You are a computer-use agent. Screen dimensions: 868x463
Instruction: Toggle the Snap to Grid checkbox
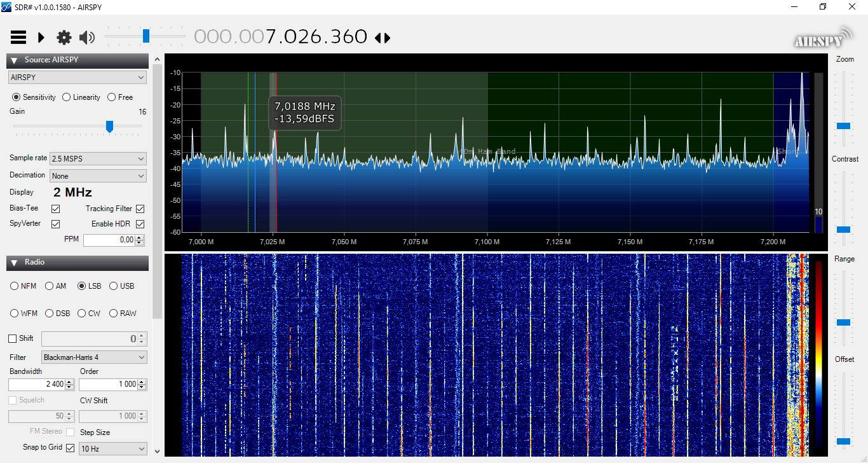coord(71,448)
